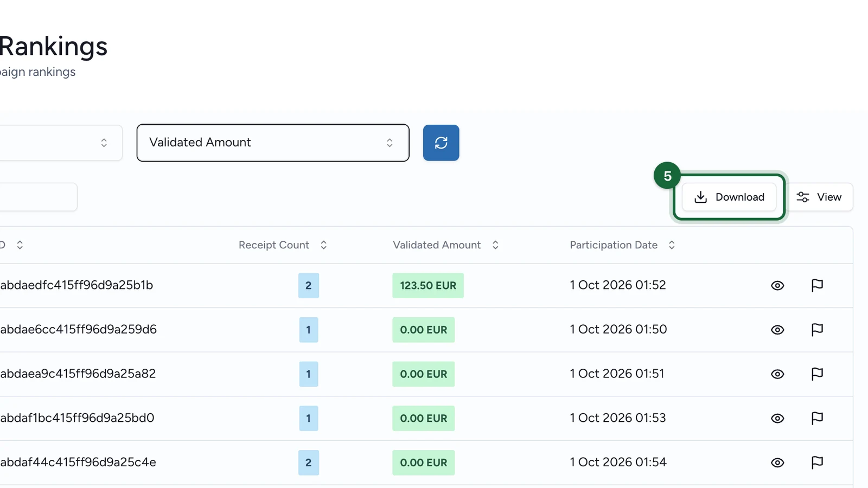
Task: Click ID ending in abdaf1bc415ff96d9a25bd0
Action: click(x=77, y=418)
